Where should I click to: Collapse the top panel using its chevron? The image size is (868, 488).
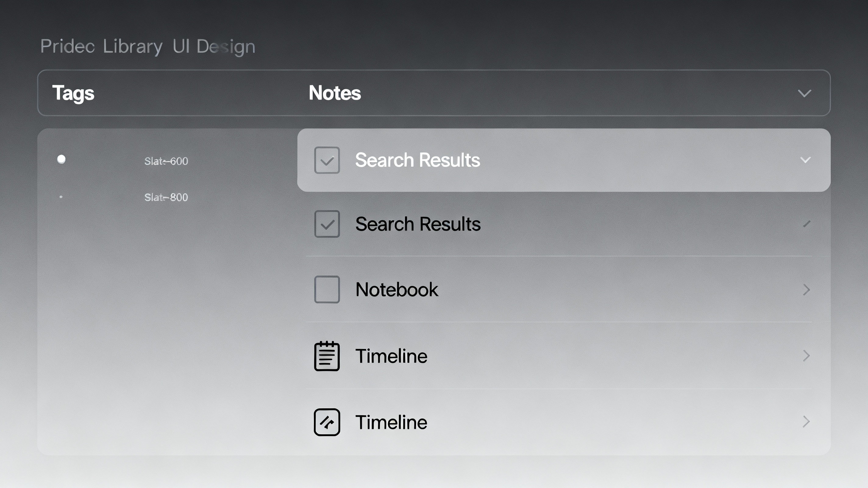pyautogui.click(x=805, y=94)
